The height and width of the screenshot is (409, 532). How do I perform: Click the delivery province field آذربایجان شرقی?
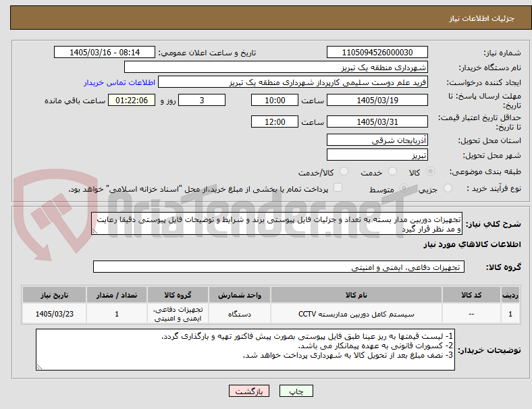coord(377,140)
